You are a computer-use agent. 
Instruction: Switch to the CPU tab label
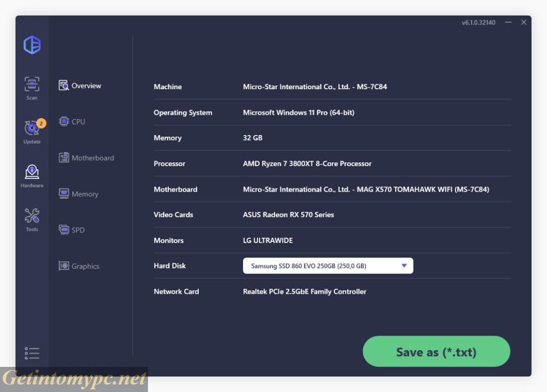[x=78, y=122]
